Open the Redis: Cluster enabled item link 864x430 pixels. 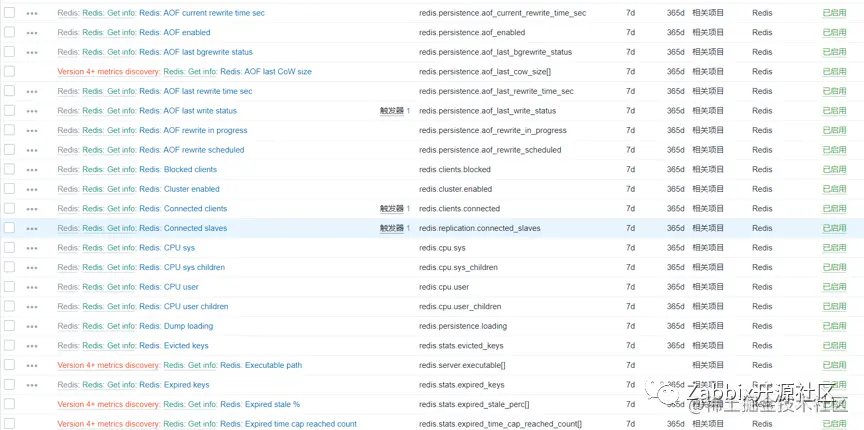[179, 189]
